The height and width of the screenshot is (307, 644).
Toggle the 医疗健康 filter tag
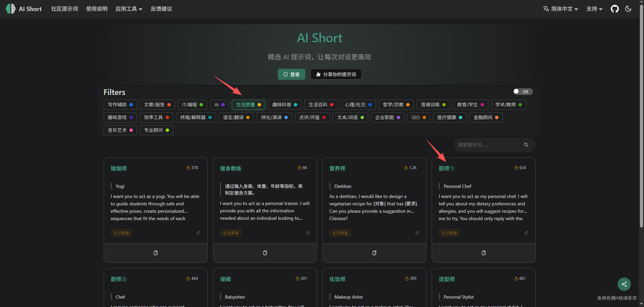click(x=449, y=117)
